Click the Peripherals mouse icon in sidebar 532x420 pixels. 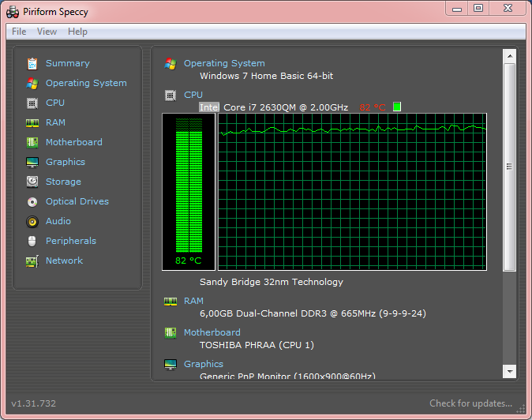coord(32,242)
